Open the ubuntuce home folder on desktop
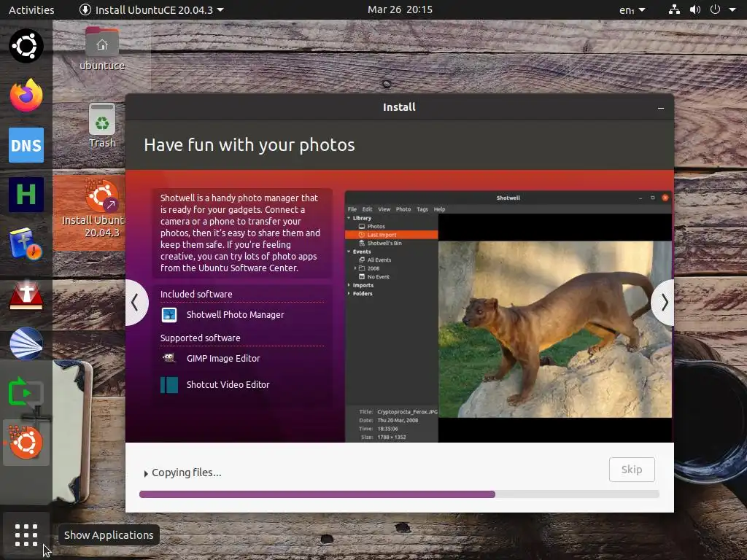 click(x=102, y=49)
